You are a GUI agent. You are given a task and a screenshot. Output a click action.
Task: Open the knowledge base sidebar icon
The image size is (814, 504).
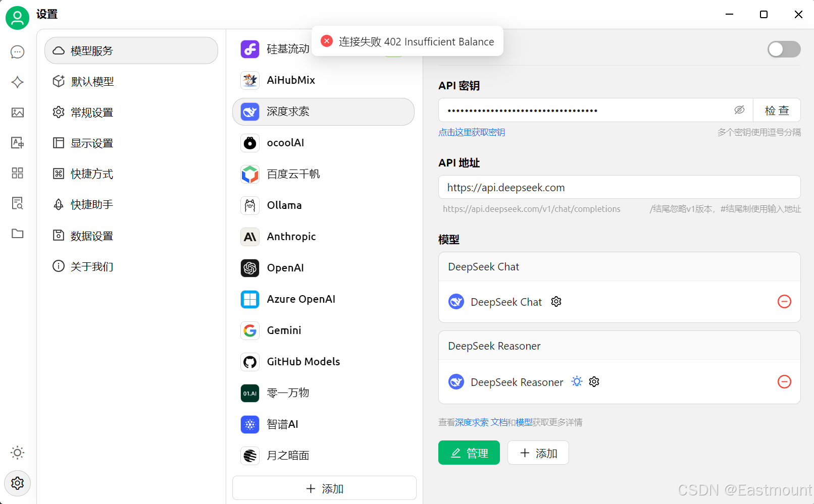pos(18,203)
